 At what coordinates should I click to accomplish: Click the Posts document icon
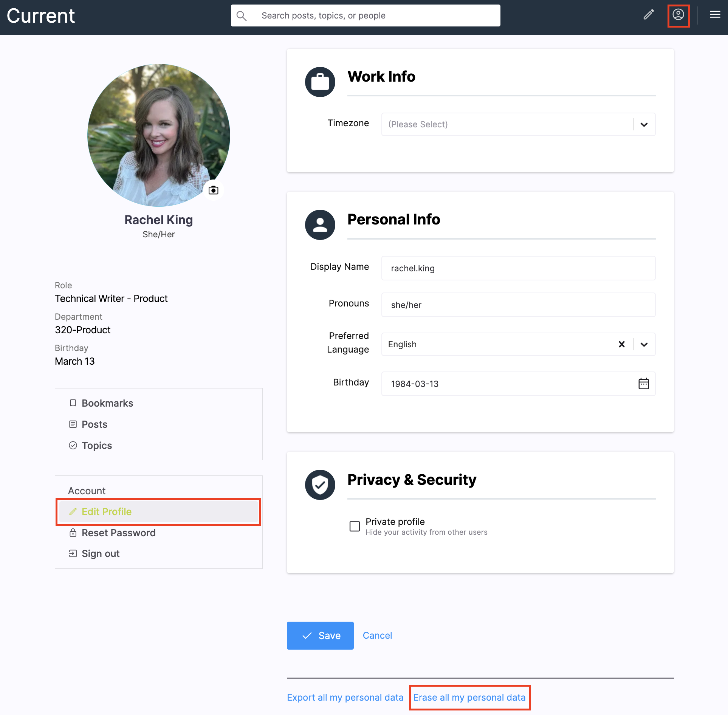tap(73, 424)
